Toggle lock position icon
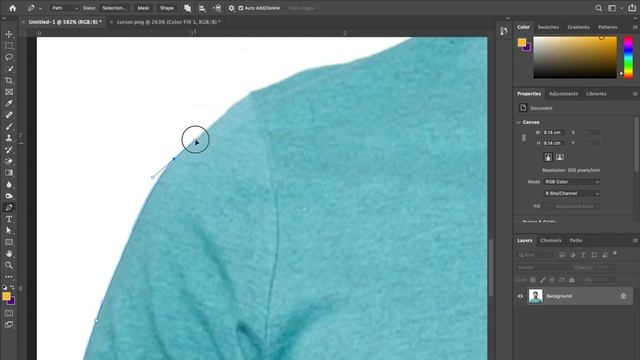Screen dimensions: 640x360 coord(552,280)
